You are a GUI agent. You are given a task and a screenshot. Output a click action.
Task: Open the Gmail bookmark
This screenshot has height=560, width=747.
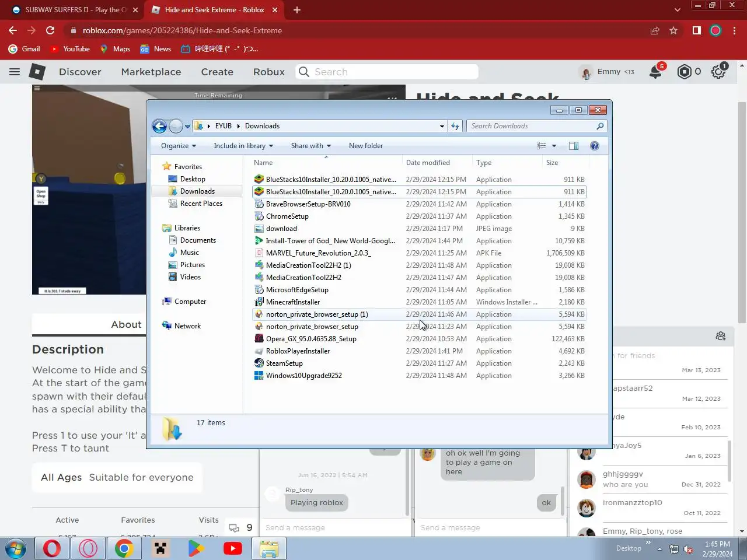[x=24, y=49]
